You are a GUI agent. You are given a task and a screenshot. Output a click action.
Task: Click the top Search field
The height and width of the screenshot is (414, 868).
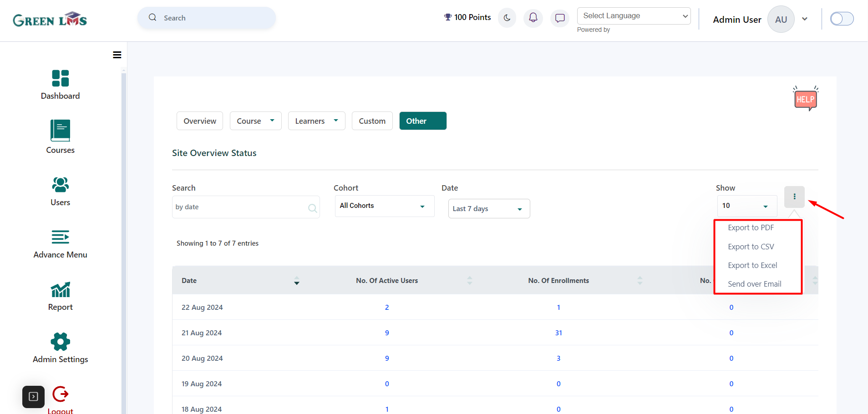click(x=207, y=18)
